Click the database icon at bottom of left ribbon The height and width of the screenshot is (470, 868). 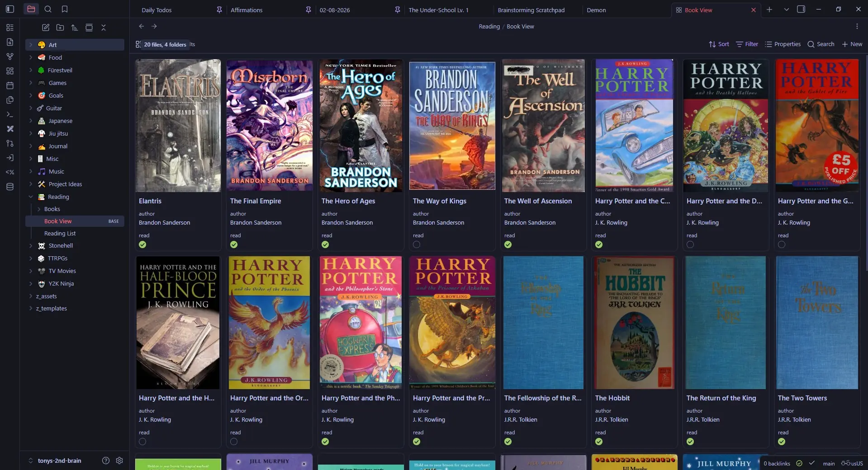click(x=10, y=186)
